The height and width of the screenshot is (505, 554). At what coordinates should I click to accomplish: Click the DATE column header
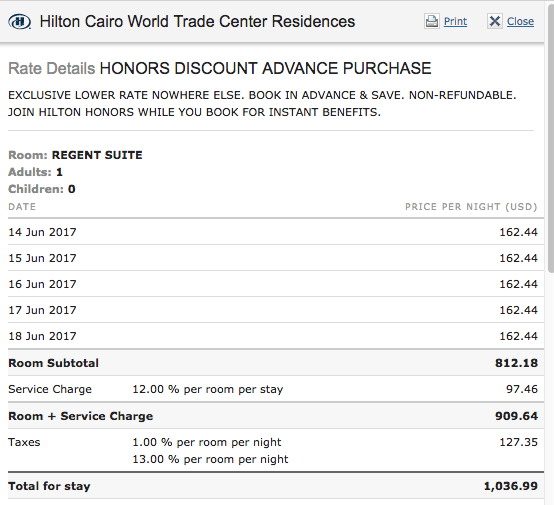point(22,207)
